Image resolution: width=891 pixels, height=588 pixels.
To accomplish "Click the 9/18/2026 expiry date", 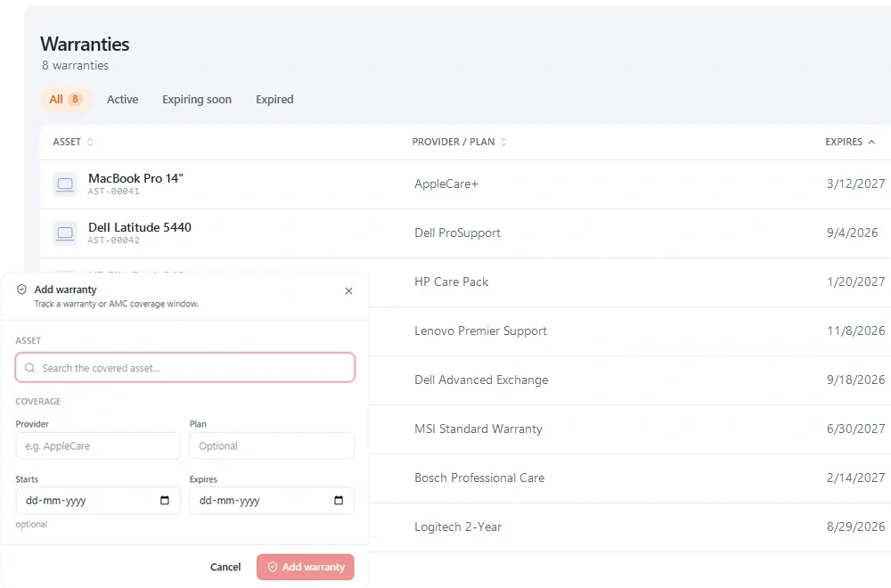I will (855, 380).
